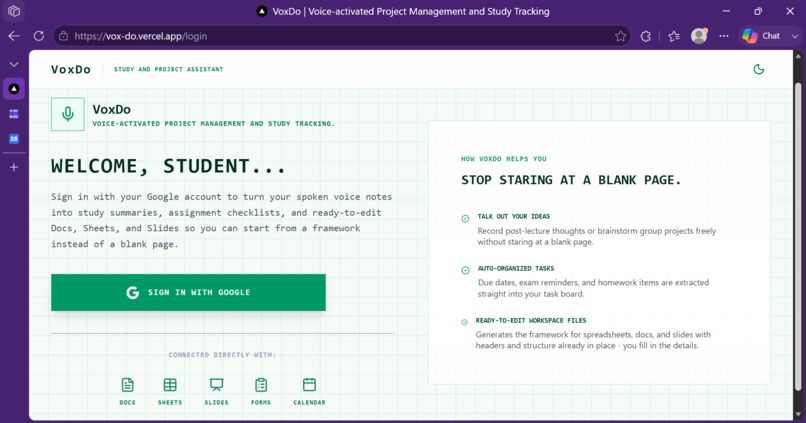Toggle dark mode moon icon
The height and width of the screenshot is (423, 806).
[758, 69]
